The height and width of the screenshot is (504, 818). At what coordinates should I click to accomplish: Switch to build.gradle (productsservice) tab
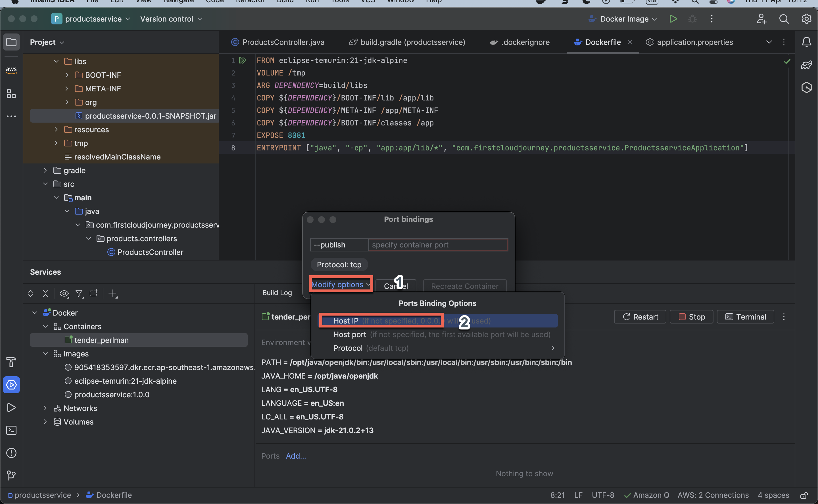tap(407, 42)
